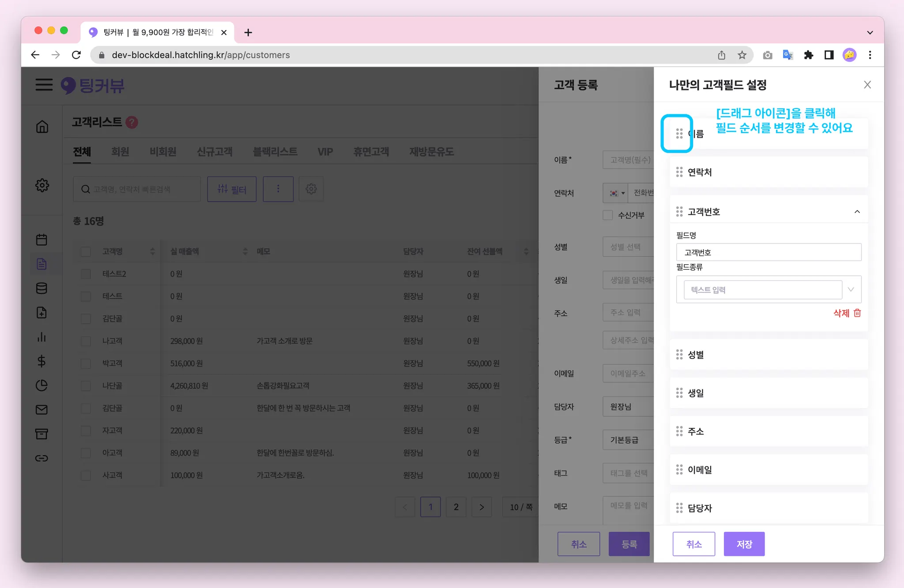
Task: Collapse the 고객번호 field section
Action: click(857, 212)
